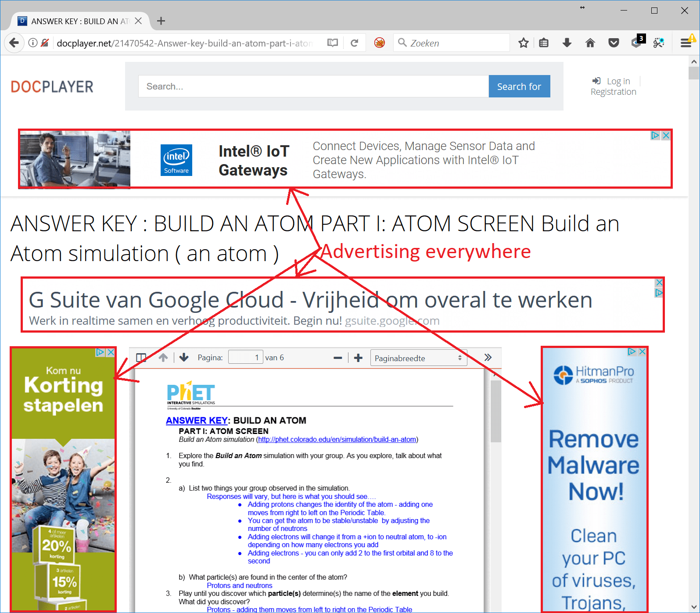Expand PDF viewer tools double chevron
The width and height of the screenshot is (700, 613).
pos(488,358)
